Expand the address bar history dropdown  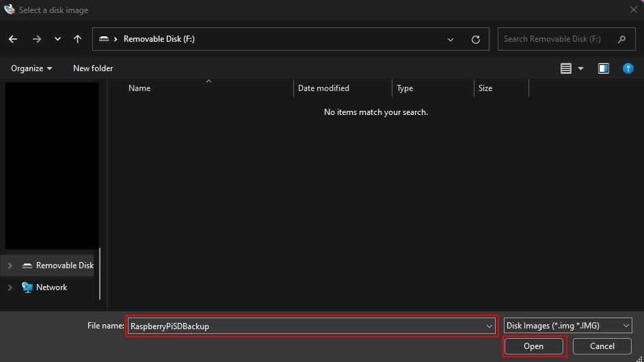(450, 40)
